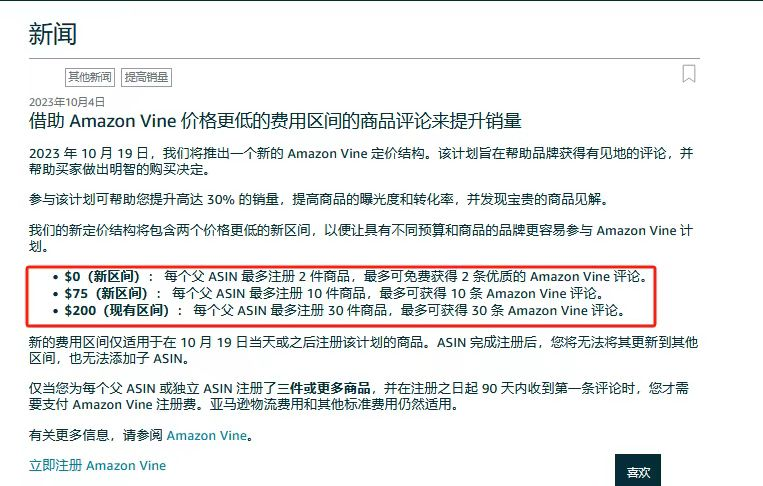Click the 2023年10月4日 publication date

(67, 102)
